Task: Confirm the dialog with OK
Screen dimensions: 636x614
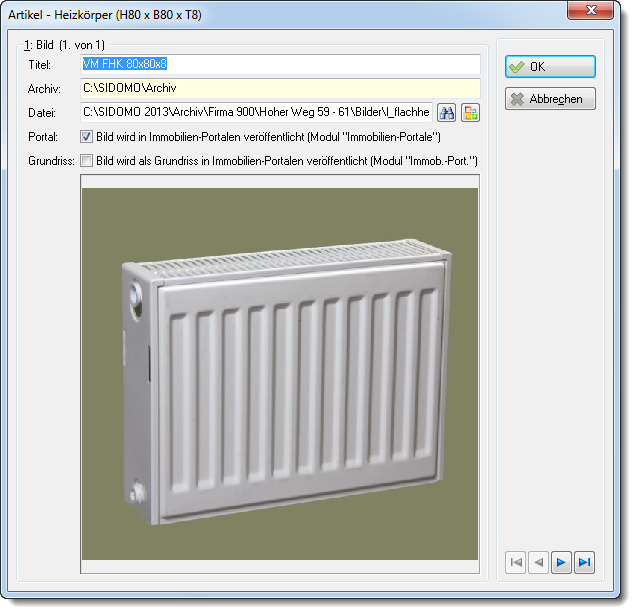Action: [x=550, y=67]
